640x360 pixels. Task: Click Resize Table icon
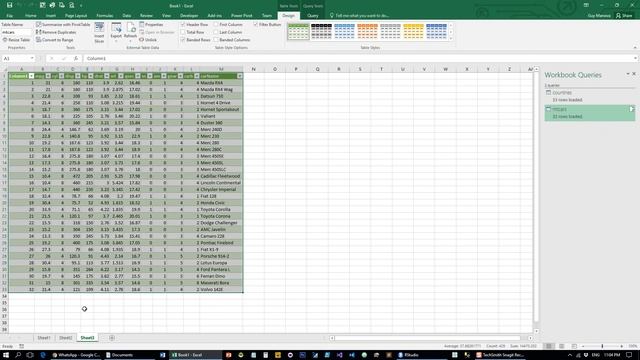pos(5,40)
